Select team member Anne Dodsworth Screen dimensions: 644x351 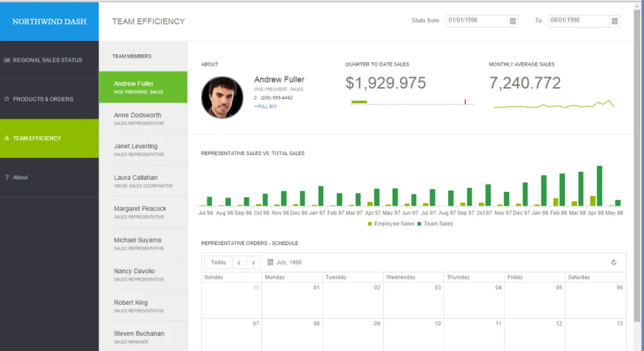point(143,118)
